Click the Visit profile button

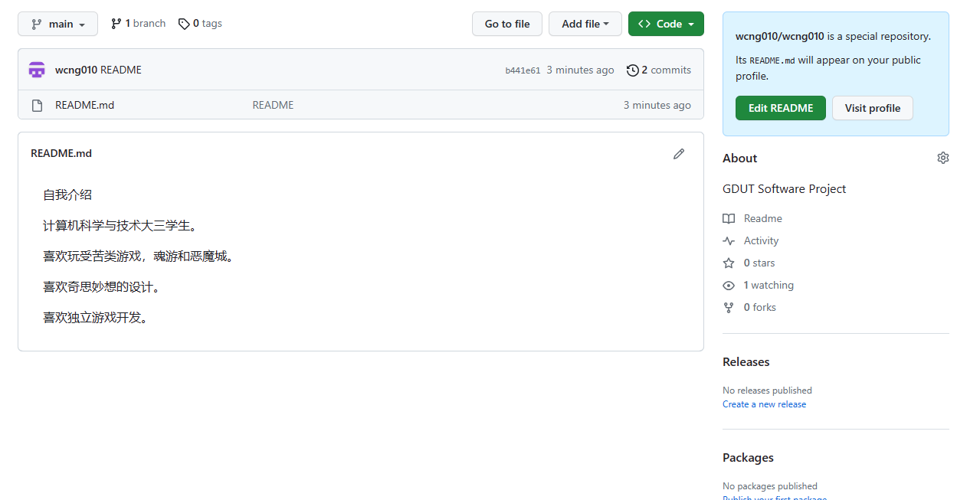coord(873,108)
